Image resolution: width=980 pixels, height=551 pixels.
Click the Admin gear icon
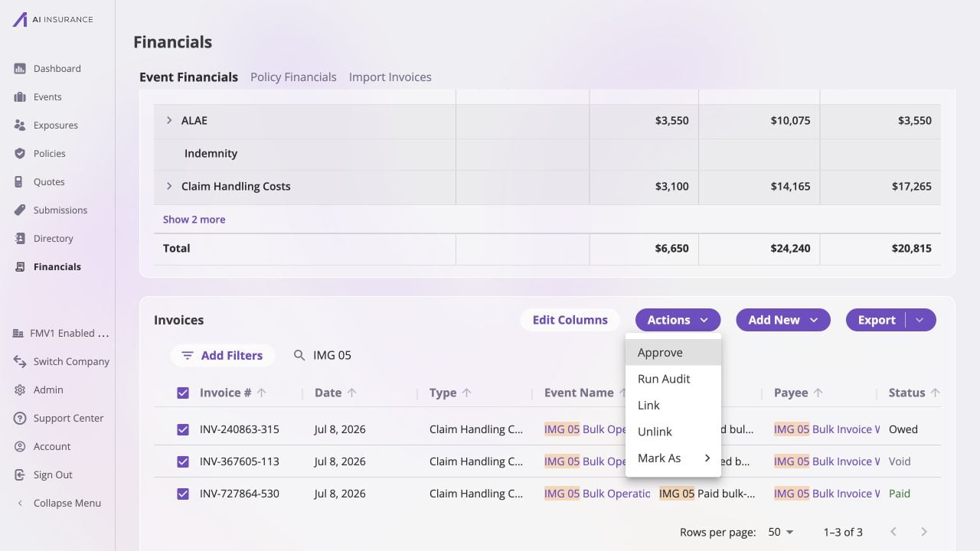pos(20,390)
